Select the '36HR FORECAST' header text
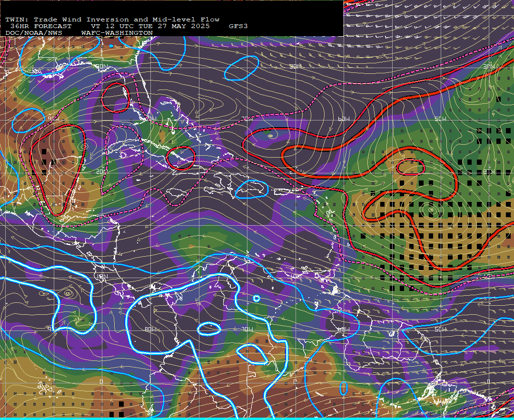This screenshot has width=514, height=420. click(x=41, y=26)
